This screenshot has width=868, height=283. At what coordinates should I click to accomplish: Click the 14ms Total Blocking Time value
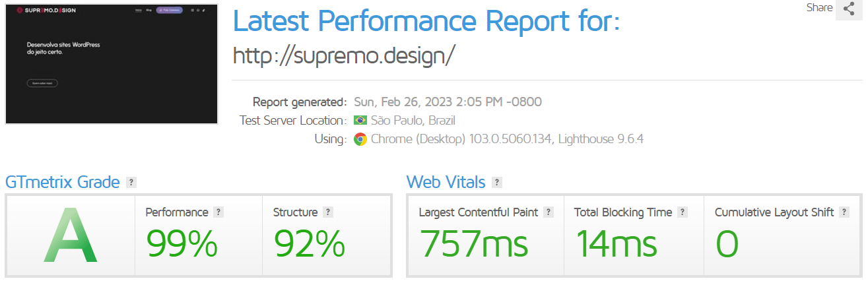point(616,244)
